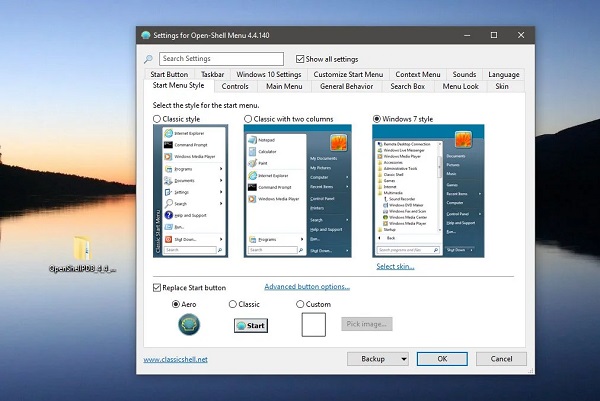Viewport: 600px width, 401px height.
Task: Select Windows 7 style radio button
Action: point(377,119)
